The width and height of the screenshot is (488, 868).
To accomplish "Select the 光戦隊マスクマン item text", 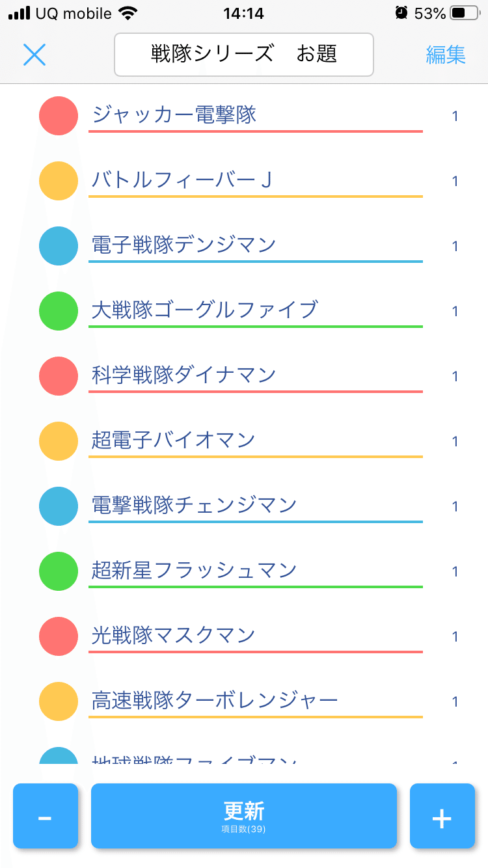I will click(173, 635).
